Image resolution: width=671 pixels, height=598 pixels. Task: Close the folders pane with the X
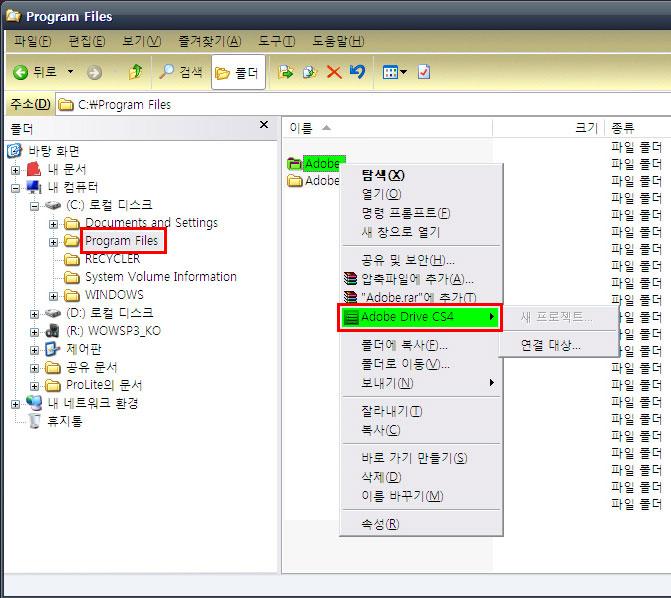coord(264,125)
